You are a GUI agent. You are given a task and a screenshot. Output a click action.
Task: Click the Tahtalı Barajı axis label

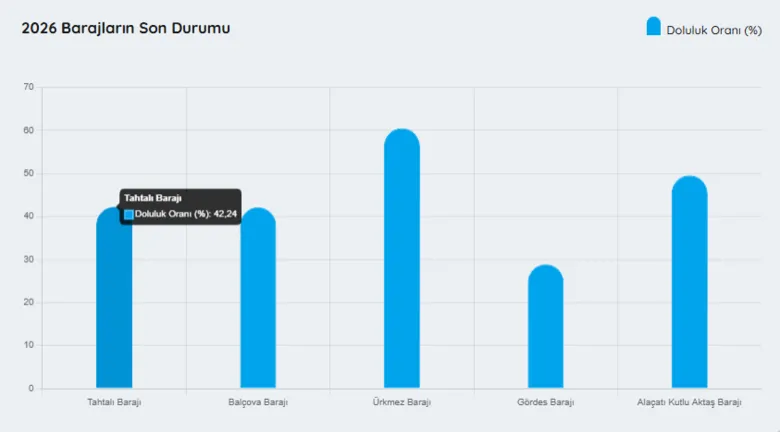pyautogui.click(x=114, y=402)
